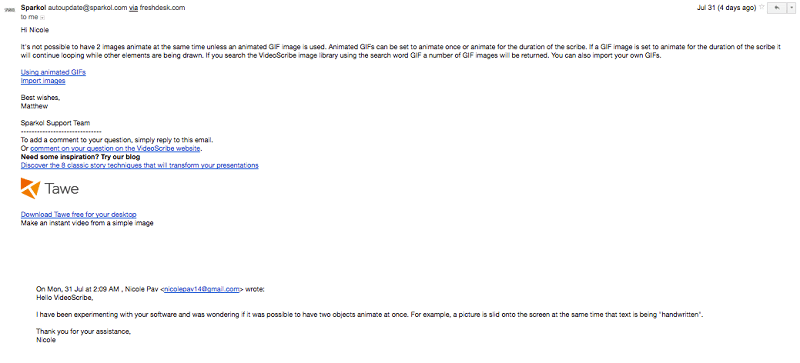This screenshot has width=800, height=363.
Task: Click 'freshdesk.com' in the sender line
Action: pos(162,8)
